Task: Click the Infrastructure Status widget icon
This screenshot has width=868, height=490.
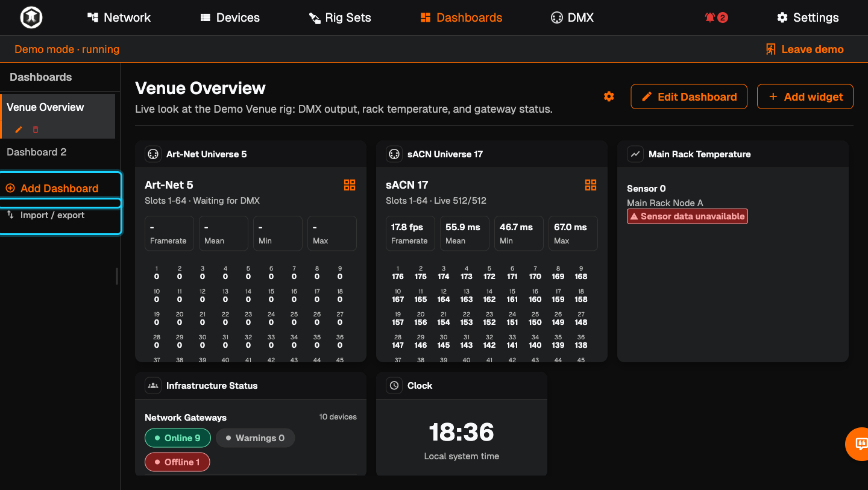Action: click(x=153, y=386)
